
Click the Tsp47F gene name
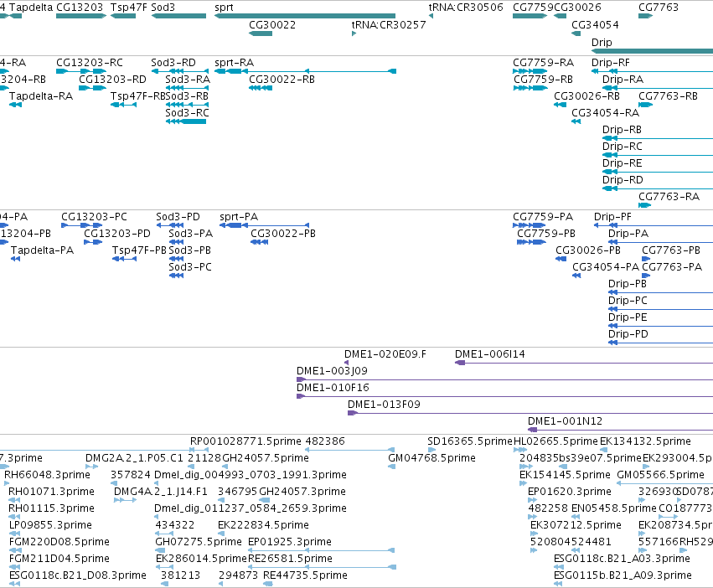click(129, 8)
